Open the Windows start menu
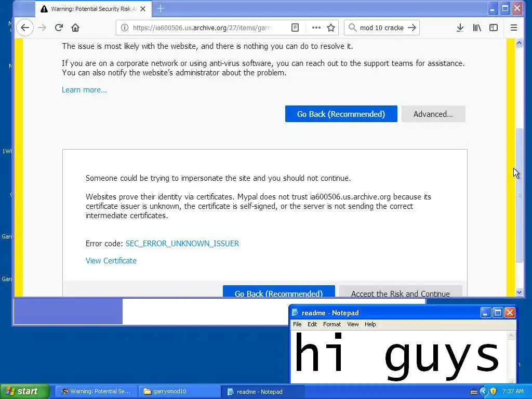The image size is (532, 399). pos(25,392)
